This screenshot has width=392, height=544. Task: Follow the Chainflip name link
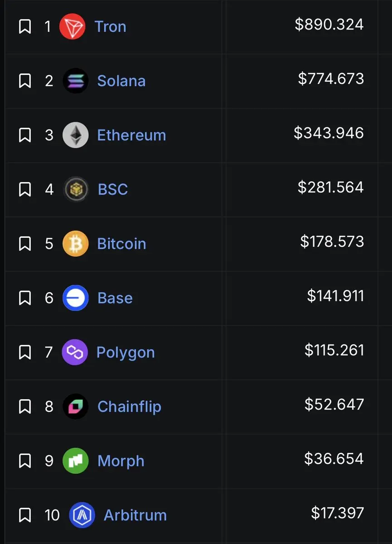click(x=129, y=407)
